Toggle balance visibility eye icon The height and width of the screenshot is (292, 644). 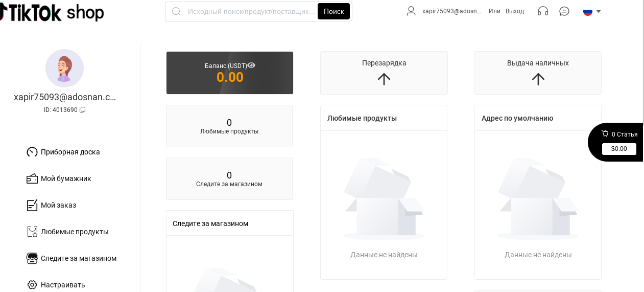(251, 65)
